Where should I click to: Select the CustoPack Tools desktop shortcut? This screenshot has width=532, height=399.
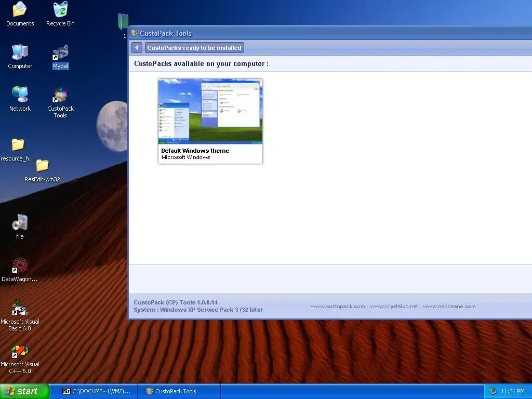(x=60, y=102)
